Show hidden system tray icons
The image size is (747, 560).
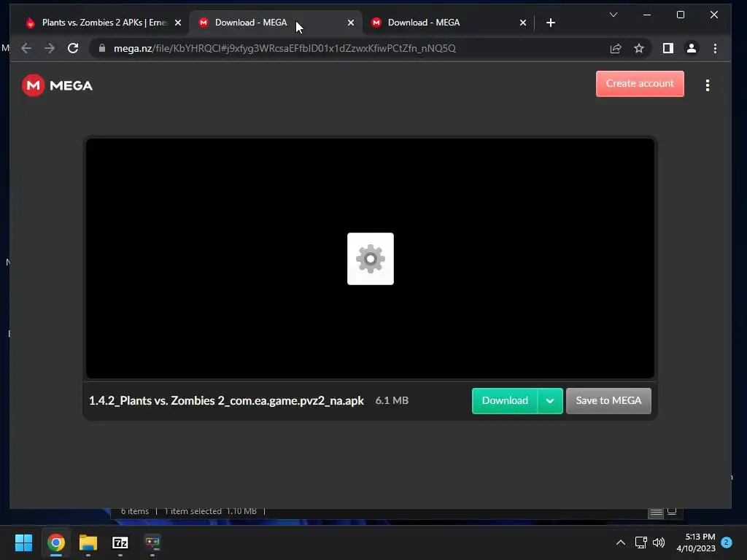pyautogui.click(x=620, y=542)
